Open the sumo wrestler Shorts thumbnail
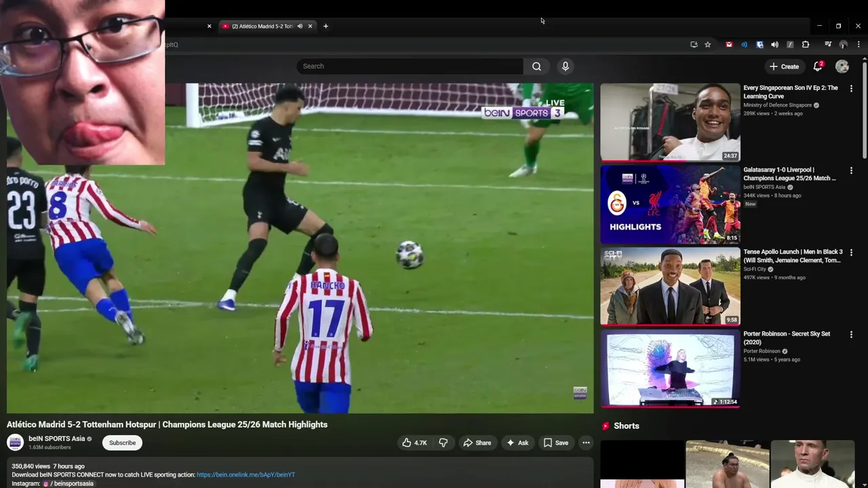The image size is (868, 488). coord(727,464)
